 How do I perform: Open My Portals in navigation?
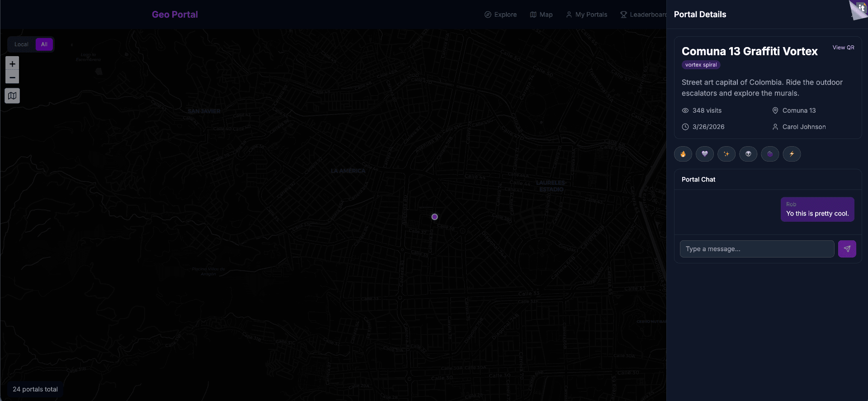[x=586, y=14]
